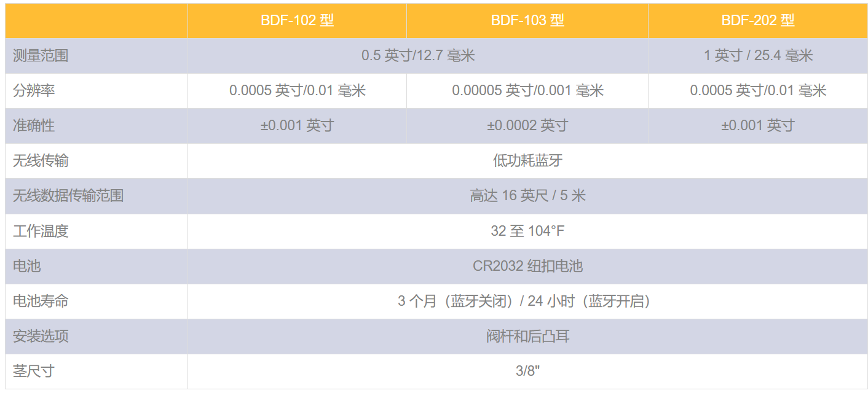The width and height of the screenshot is (868, 393).
Task: Click the 低功耗蓝牙 cell
Action: (527, 161)
